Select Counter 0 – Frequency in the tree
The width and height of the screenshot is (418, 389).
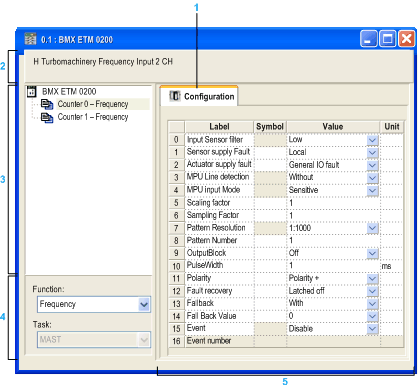pos(93,104)
